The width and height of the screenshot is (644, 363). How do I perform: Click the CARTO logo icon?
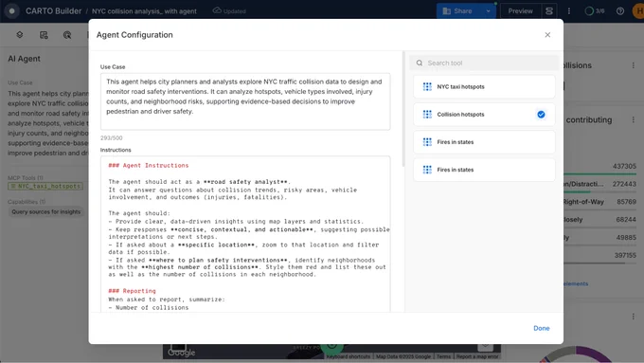click(12, 11)
